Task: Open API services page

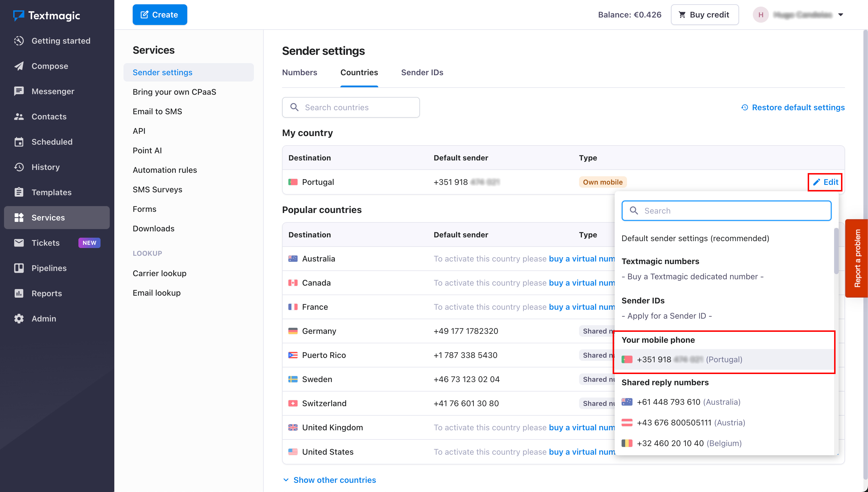Action: coord(139,131)
